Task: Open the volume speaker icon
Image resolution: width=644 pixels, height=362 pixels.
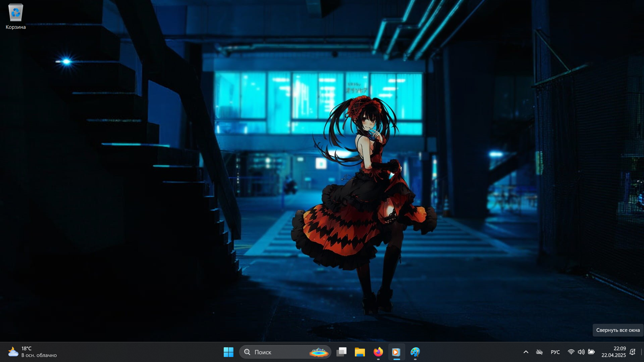Action: tap(581, 352)
